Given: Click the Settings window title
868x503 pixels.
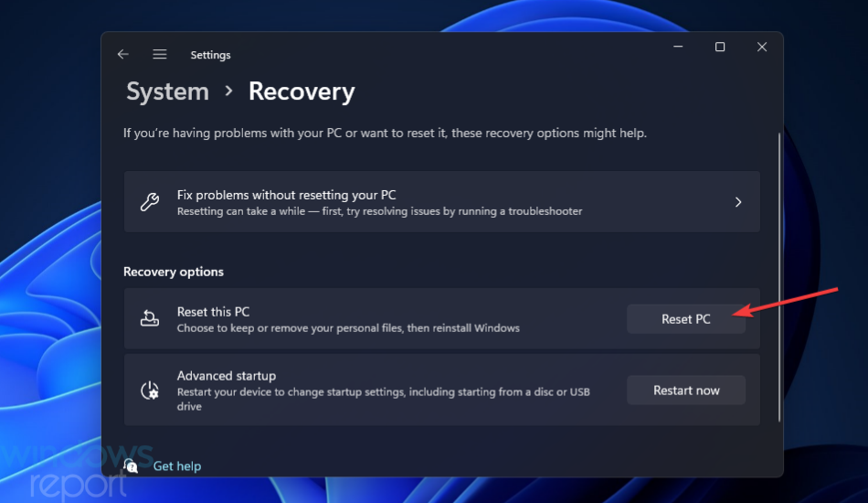Looking at the screenshot, I should coord(210,55).
